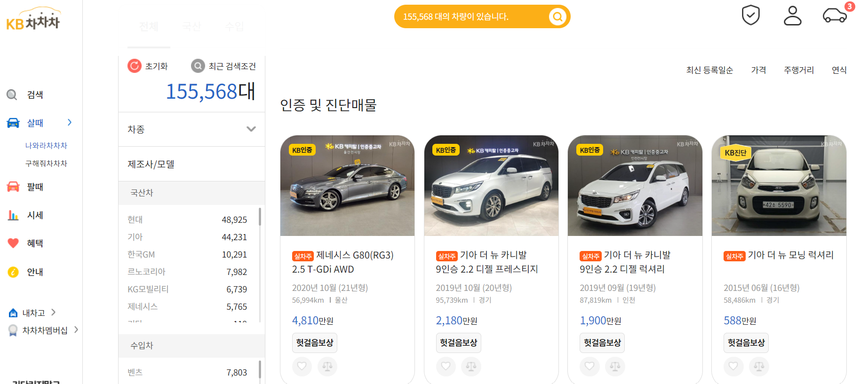The height and width of the screenshot is (384, 868).
Task: Click the 차차차멤버십 medal icon
Action: pos(13,330)
